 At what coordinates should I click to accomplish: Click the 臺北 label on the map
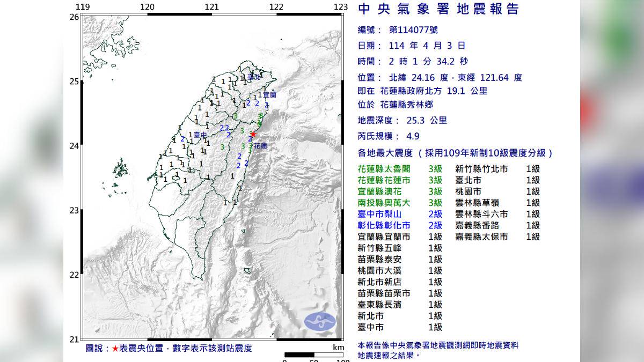coord(253,77)
